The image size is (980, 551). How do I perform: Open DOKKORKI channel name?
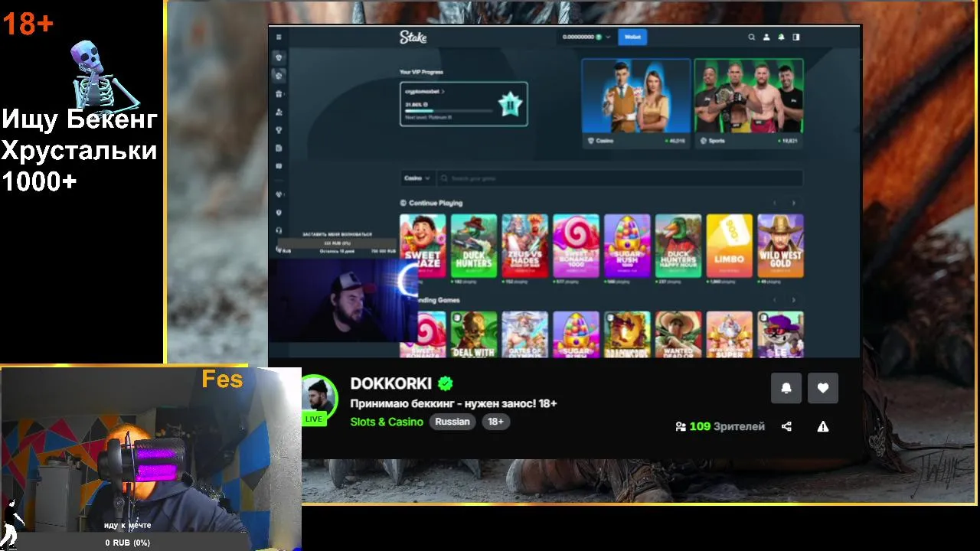(391, 383)
